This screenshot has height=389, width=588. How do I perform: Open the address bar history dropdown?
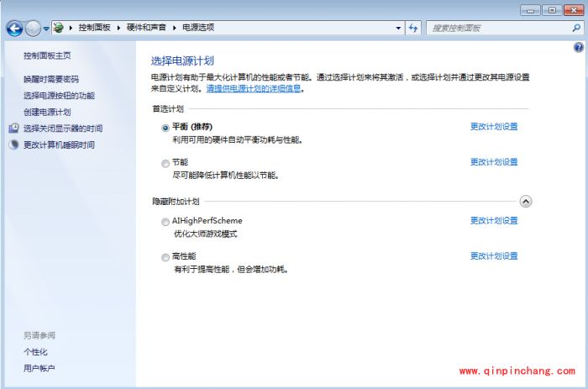click(398, 28)
